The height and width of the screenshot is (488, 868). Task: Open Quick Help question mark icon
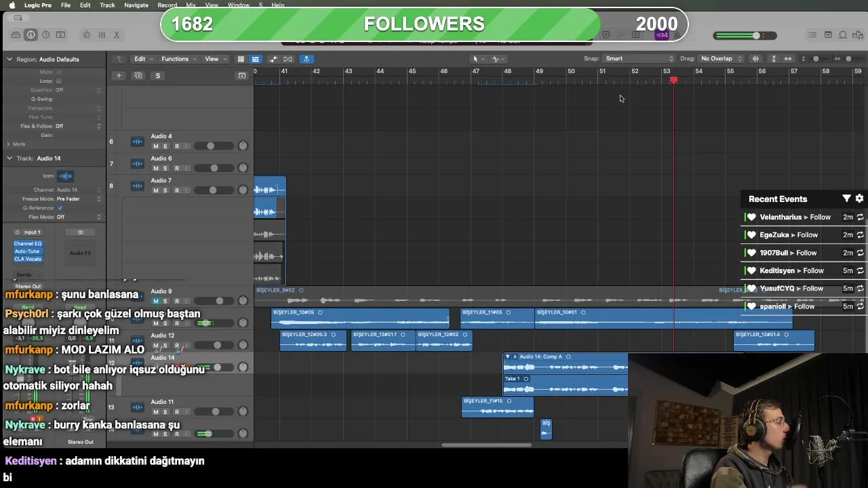[x=45, y=35]
